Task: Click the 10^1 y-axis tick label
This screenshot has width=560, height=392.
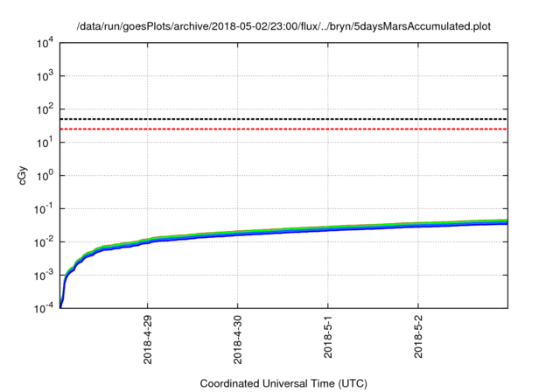Action: pyautogui.click(x=45, y=143)
